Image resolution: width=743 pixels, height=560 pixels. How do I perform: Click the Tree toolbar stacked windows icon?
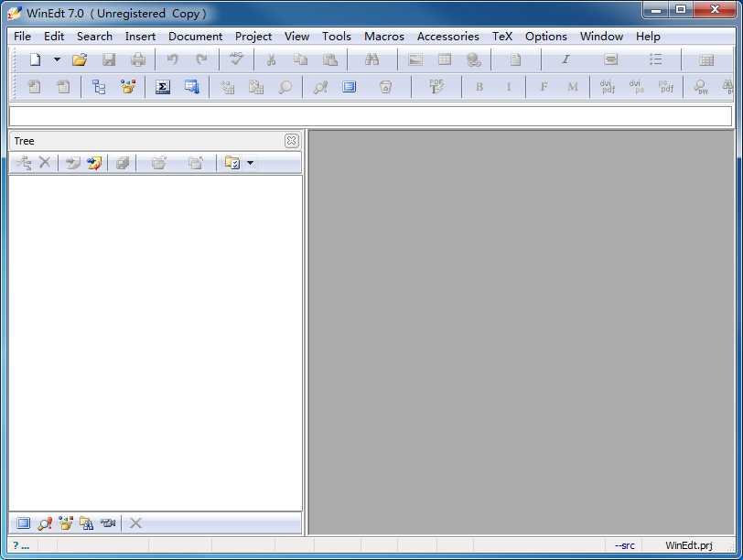point(123,164)
